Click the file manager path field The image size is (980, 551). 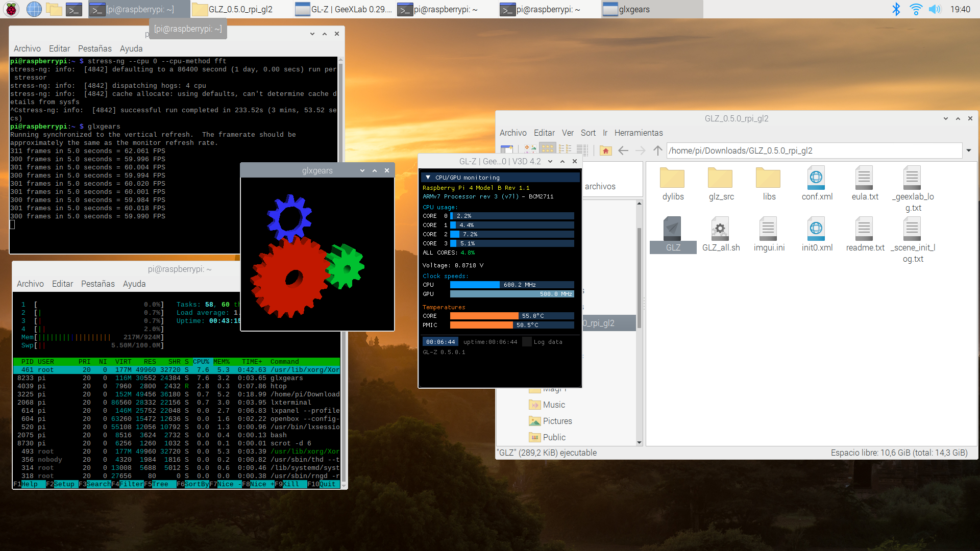click(x=812, y=151)
